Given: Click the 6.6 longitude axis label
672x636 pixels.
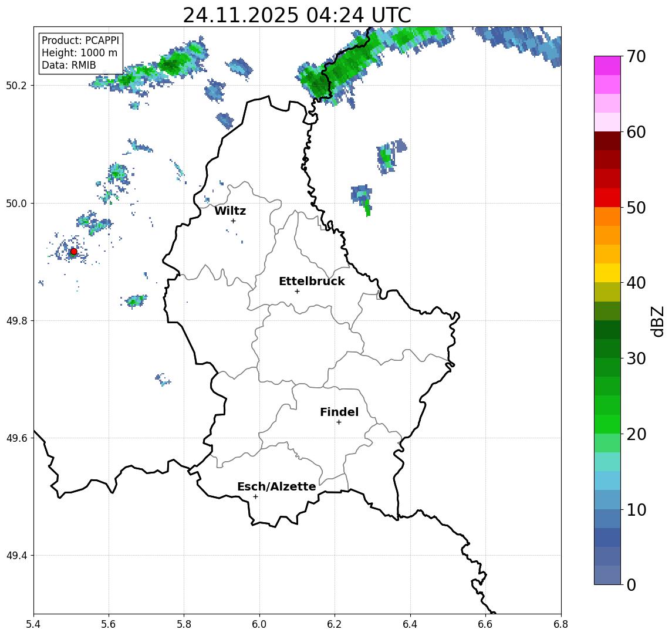Looking at the screenshot, I should [x=485, y=624].
